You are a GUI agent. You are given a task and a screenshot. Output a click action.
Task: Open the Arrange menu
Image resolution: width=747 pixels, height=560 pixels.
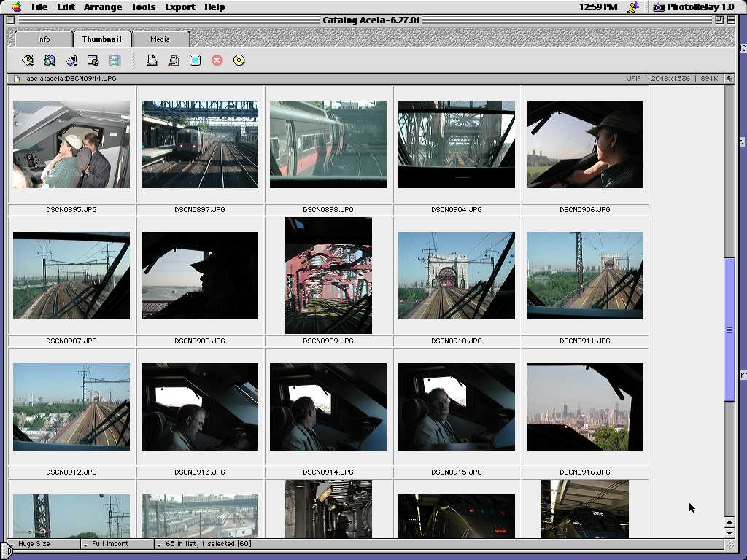(x=102, y=7)
